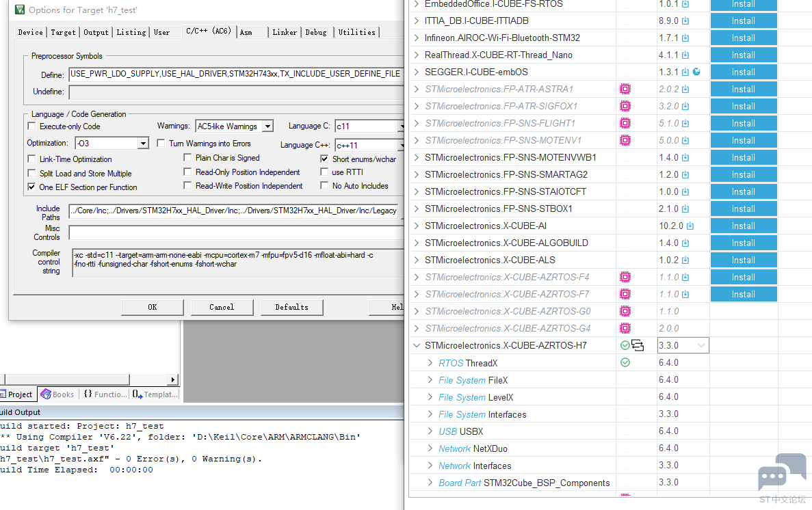Image resolution: width=812 pixels, height=510 pixels.
Task: Switch to the Device tab
Action: point(31,32)
